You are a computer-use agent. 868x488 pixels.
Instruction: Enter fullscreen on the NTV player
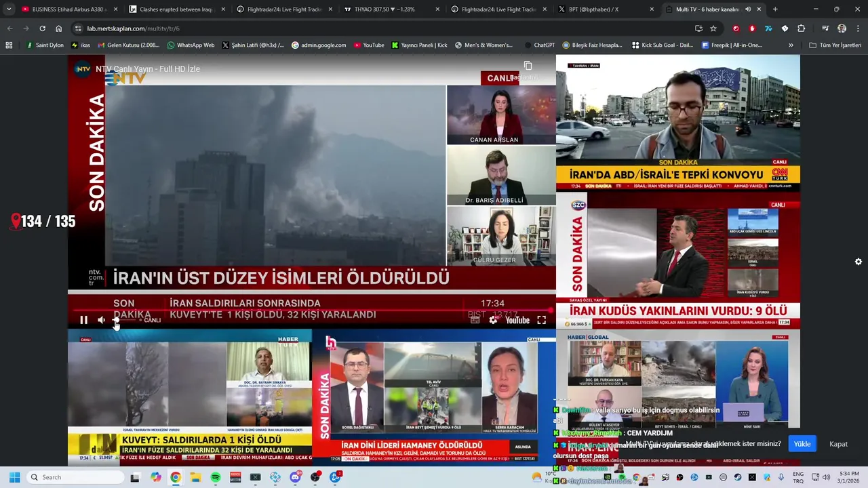541,320
